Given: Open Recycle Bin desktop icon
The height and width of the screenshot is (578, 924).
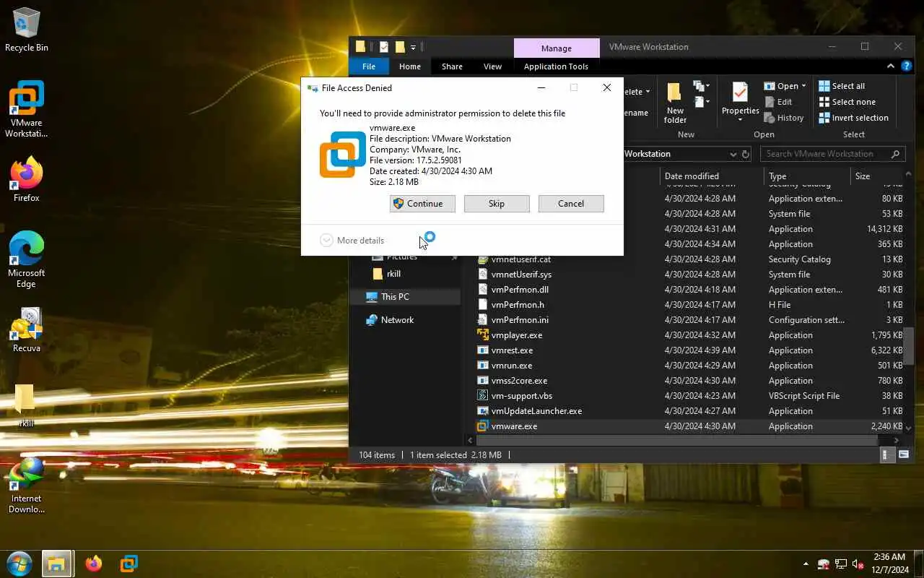Looking at the screenshot, I should pyautogui.click(x=26, y=29).
